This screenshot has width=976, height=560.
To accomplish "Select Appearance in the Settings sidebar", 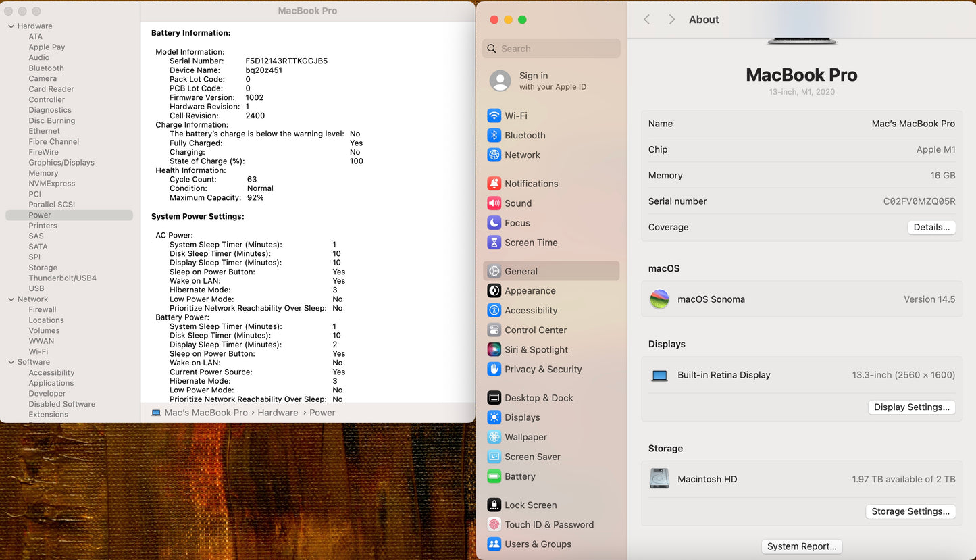I will point(530,291).
